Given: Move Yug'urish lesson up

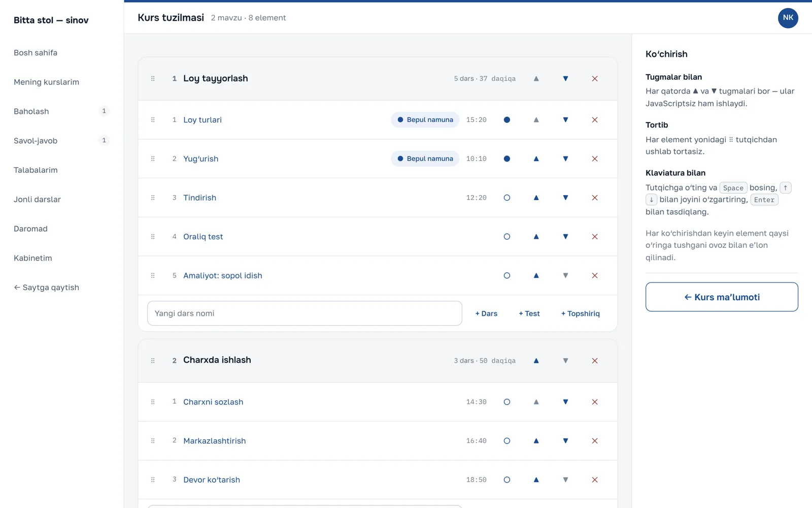Looking at the screenshot, I should [x=536, y=159].
